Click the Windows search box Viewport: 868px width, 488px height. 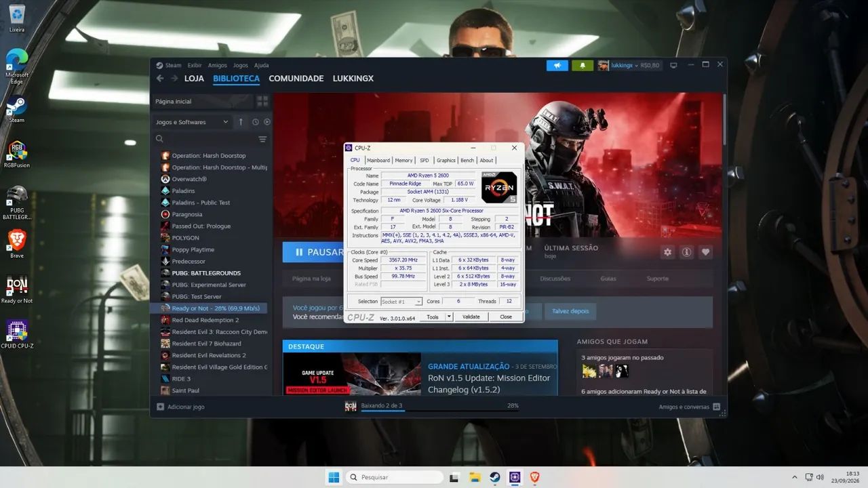pos(394,477)
